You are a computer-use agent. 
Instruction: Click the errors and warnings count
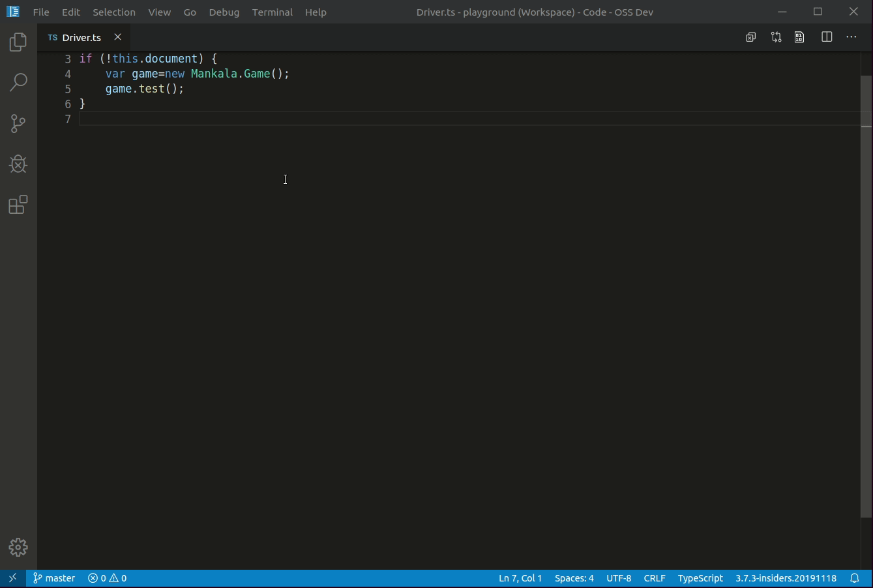coord(108,578)
